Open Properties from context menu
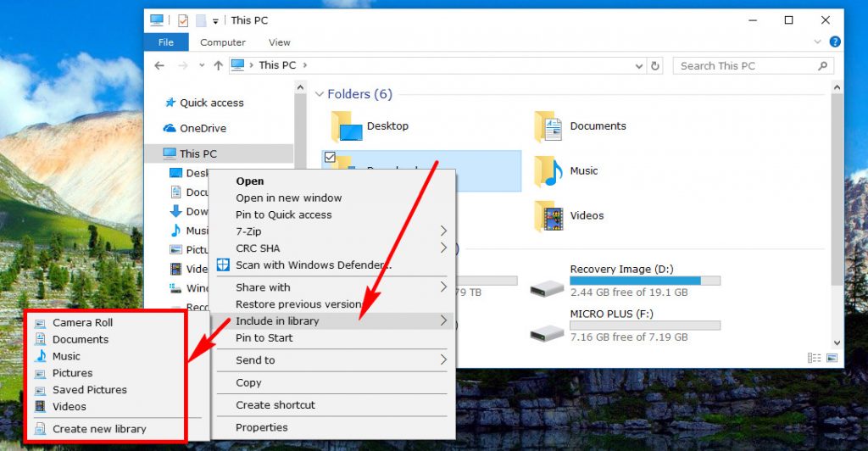868x451 pixels. 261,427
